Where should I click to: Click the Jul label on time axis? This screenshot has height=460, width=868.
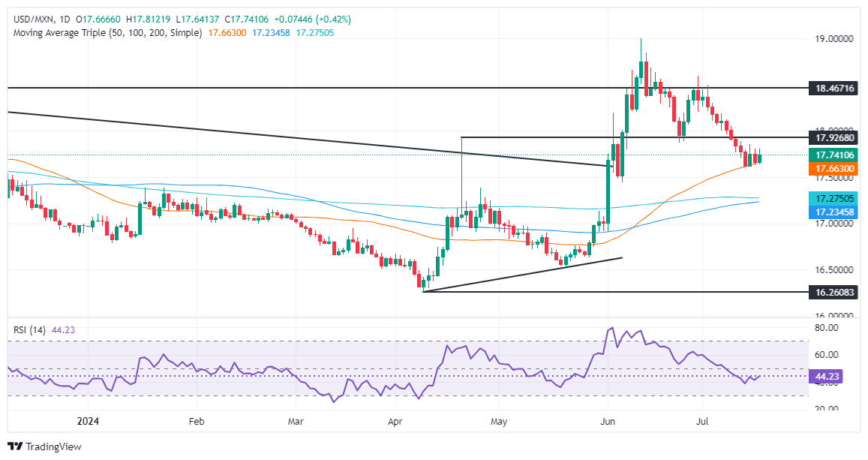pyautogui.click(x=703, y=422)
